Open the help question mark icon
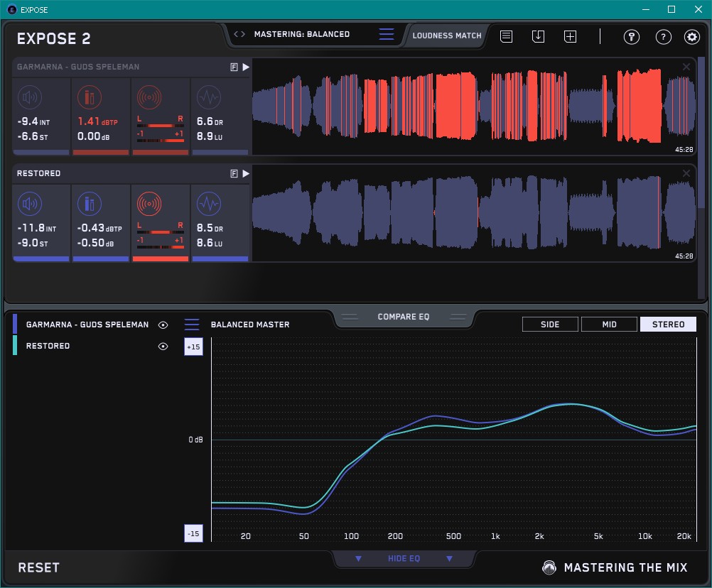 (663, 37)
